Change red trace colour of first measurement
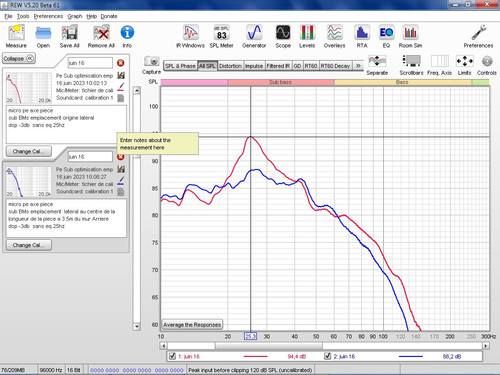The image size is (500, 375). pyautogui.click(x=121, y=87)
